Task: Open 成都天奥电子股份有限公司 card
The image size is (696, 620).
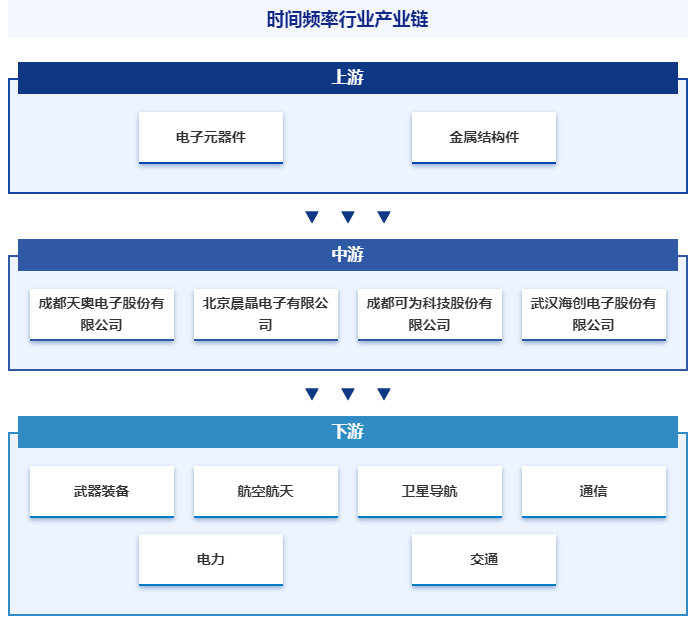Action: coord(102,315)
